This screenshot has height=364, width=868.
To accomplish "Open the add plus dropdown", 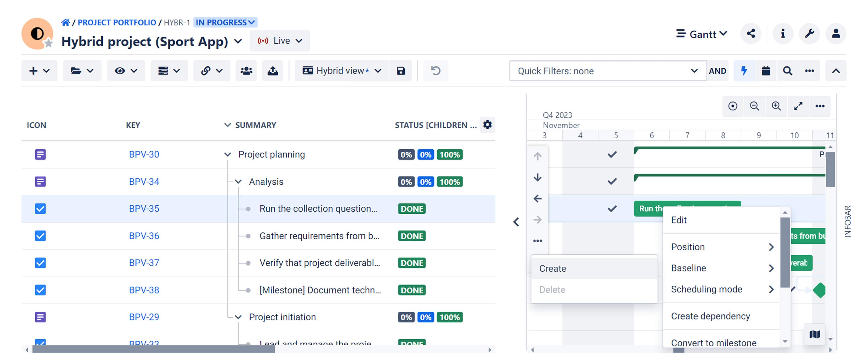I will pyautogui.click(x=39, y=71).
